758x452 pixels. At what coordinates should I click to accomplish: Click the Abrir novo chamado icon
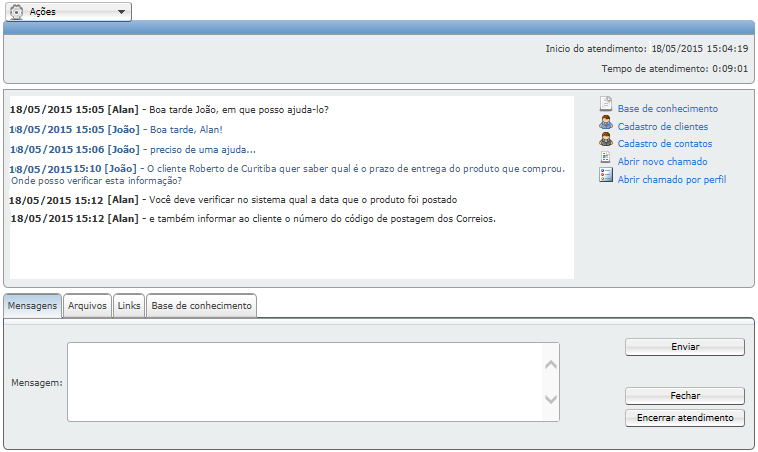(x=606, y=157)
